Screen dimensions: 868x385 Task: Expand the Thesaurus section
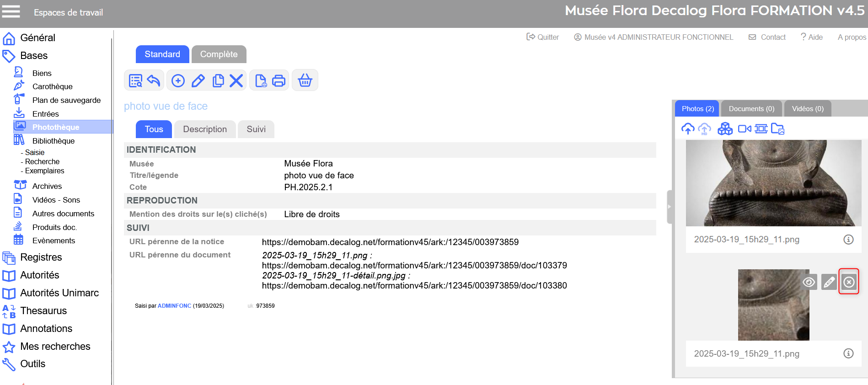click(43, 311)
